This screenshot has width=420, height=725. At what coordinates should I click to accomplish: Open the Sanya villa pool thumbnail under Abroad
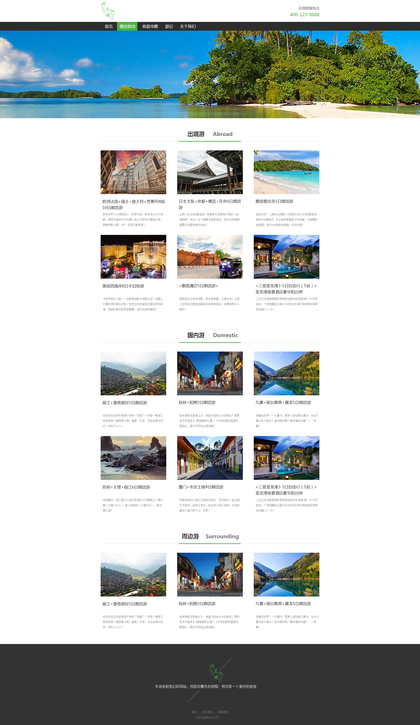[286, 257]
